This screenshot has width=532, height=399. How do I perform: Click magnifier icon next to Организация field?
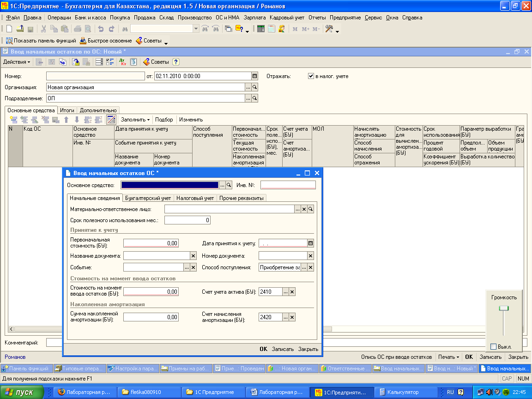[254, 87]
